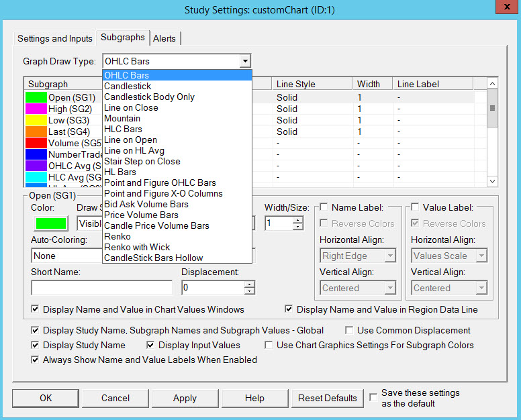
Task: Pick CandleStick Bars Hollow option
Action: 177,258
